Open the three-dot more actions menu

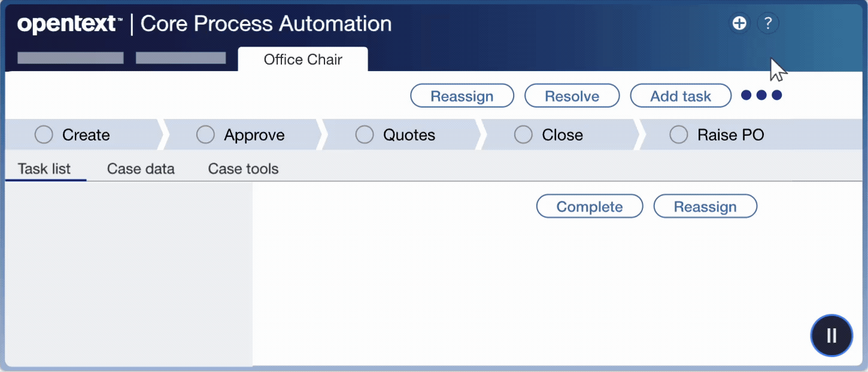click(x=761, y=96)
